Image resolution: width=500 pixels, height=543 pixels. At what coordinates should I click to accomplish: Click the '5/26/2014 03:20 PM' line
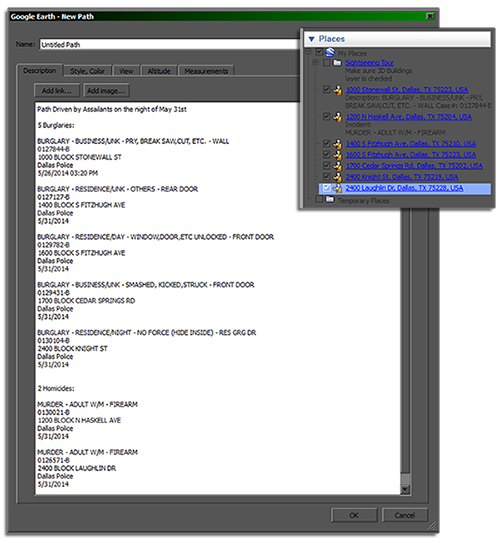point(68,173)
